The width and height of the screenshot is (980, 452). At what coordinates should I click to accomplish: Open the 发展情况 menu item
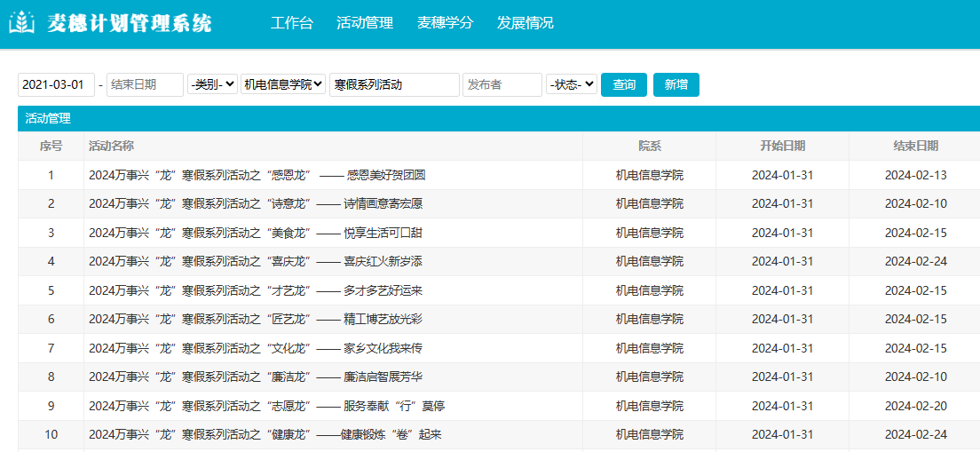click(x=525, y=23)
